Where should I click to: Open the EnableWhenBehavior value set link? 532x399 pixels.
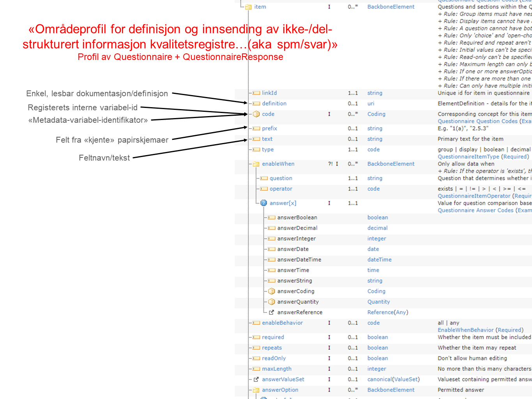click(x=466, y=330)
